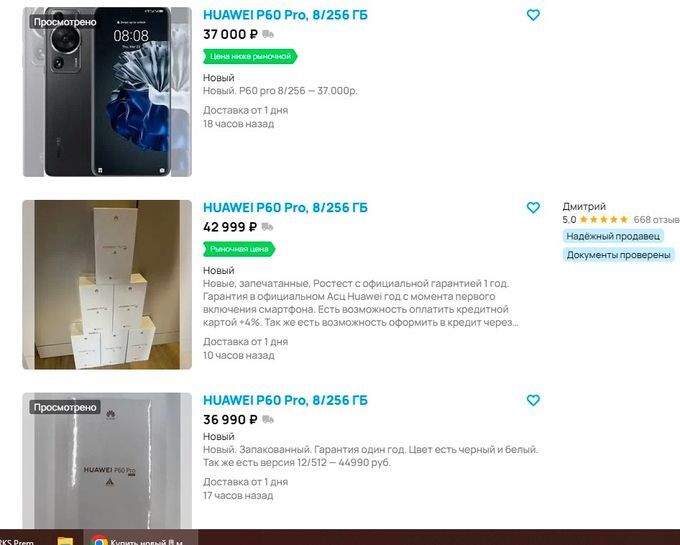680x545 pixels.
Task: Click the black Huawei phone thumbnail
Action: 107,92
